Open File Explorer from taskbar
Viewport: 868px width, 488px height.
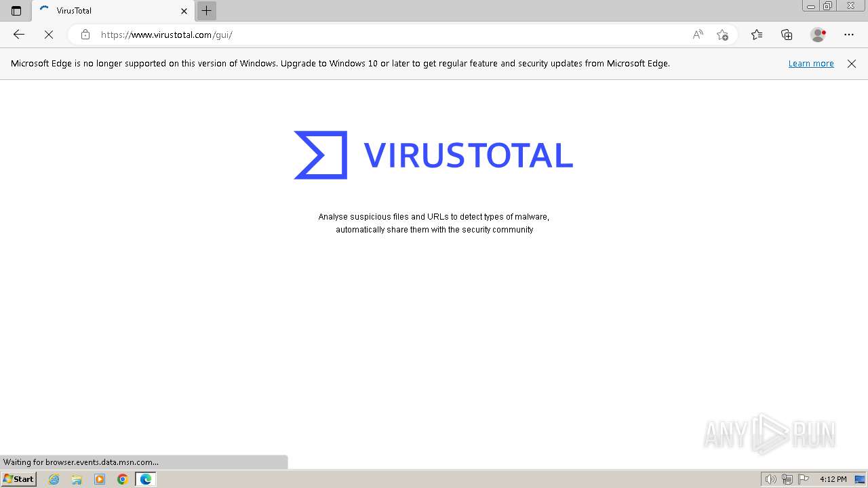coord(77,479)
